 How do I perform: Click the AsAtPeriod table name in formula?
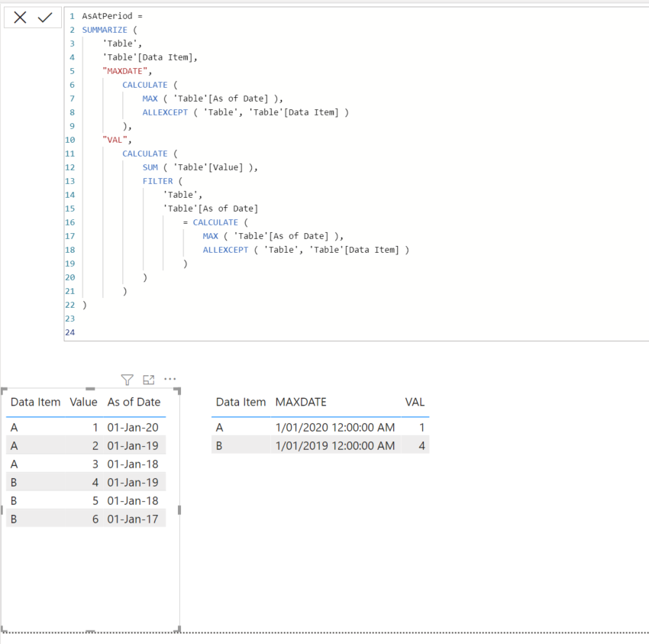coord(107,16)
